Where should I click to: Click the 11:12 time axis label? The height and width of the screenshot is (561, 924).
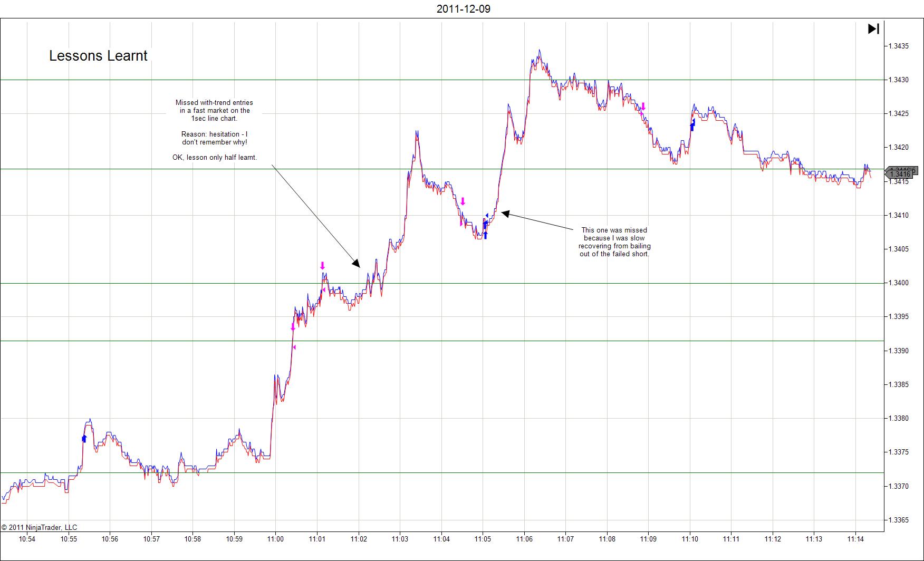tap(773, 539)
